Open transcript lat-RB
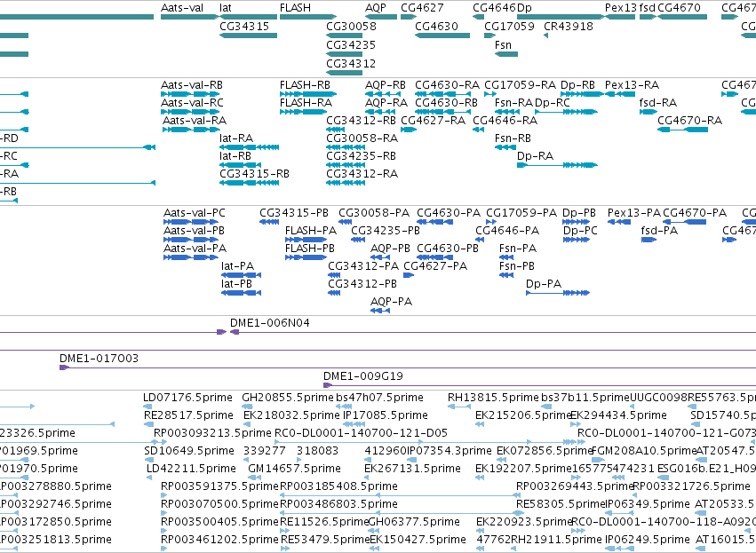This screenshot has height=553, width=756. pyautogui.click(x=235, y=156)
